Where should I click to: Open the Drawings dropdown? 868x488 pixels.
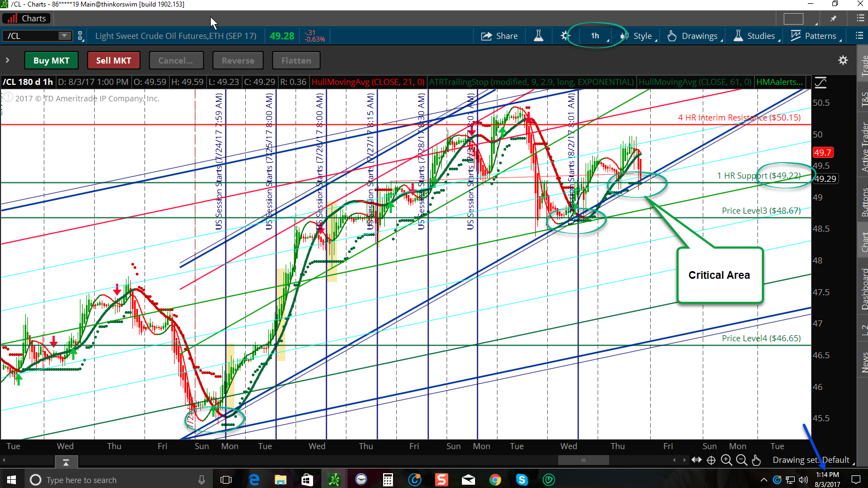click(695, 36)
